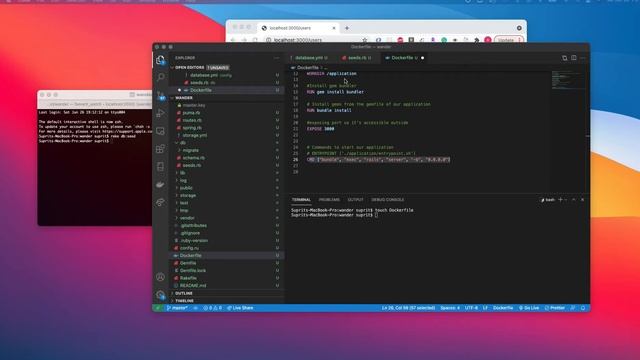The width and height of the screenshot is (640, 360).
Task: Click the split editor icon
Action: point(574,58)
